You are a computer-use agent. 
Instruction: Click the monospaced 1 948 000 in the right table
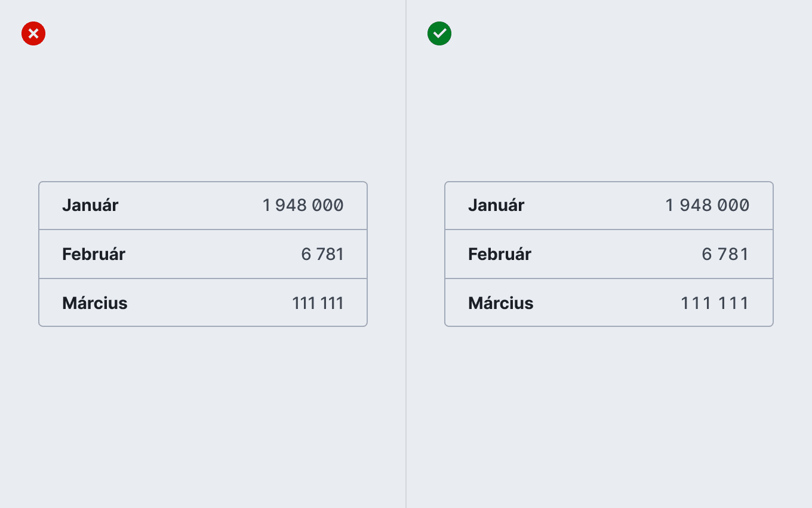(x=708, y=206)
